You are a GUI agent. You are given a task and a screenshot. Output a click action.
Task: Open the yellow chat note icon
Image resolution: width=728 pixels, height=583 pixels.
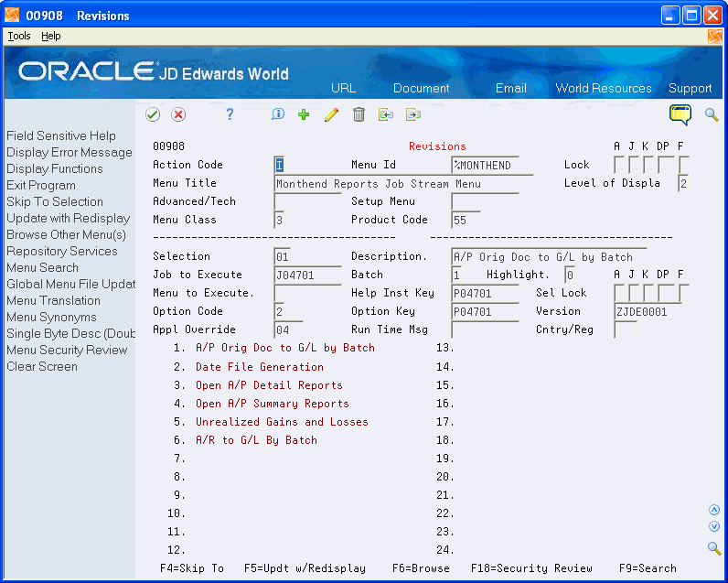680,114
